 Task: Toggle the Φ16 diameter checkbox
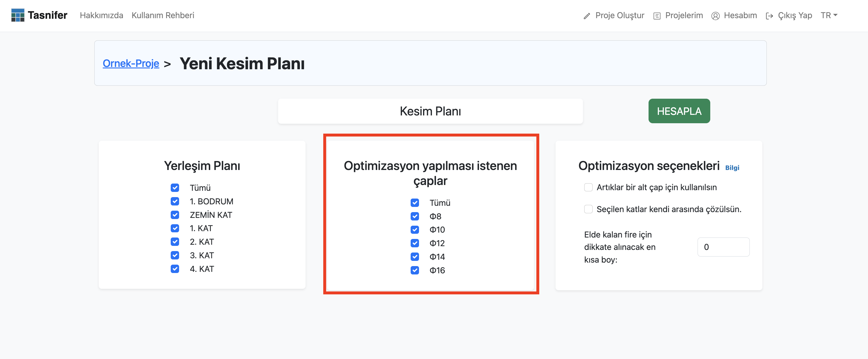point(415,270)
